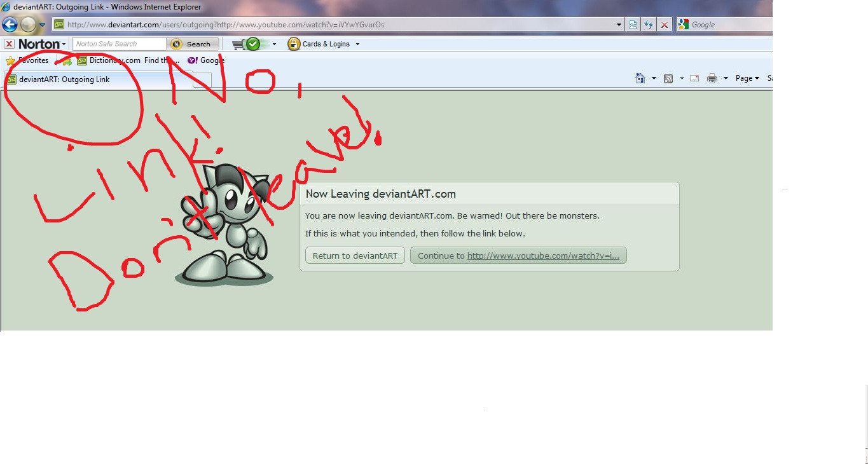Click the deviantART robot mascot image

click(224, 225)
